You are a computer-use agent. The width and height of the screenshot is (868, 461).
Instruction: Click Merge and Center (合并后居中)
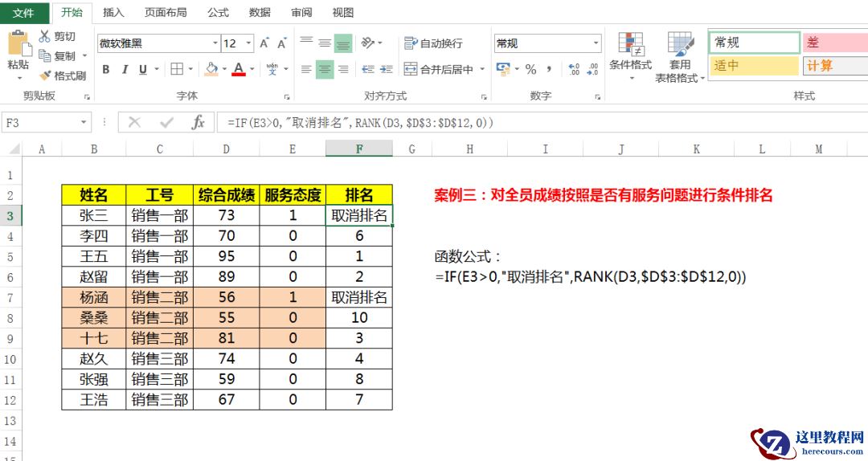[x=439, y=69]
